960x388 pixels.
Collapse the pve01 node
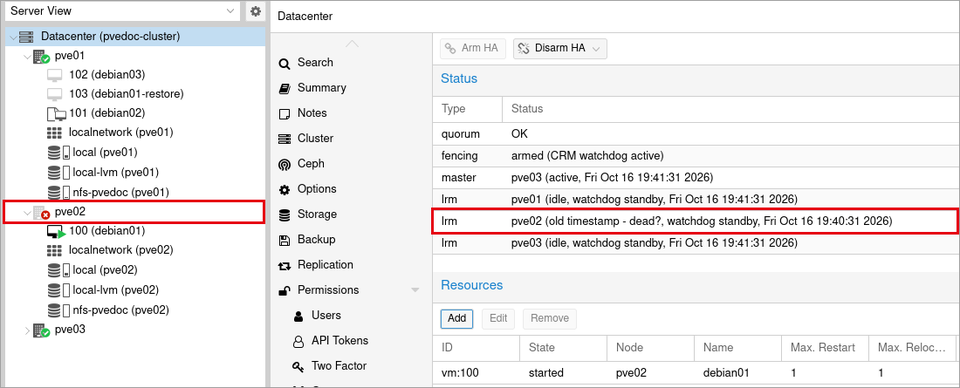point(26,56)
